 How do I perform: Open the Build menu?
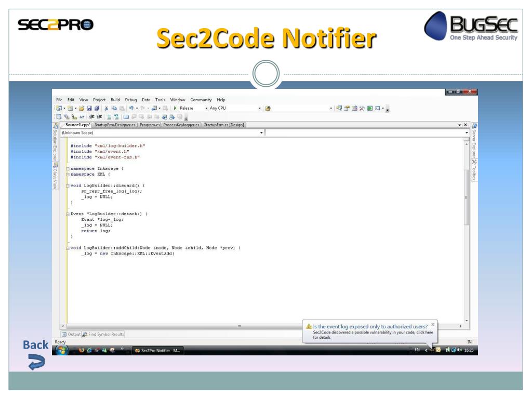pyautogui.click(x=115, y=100)
